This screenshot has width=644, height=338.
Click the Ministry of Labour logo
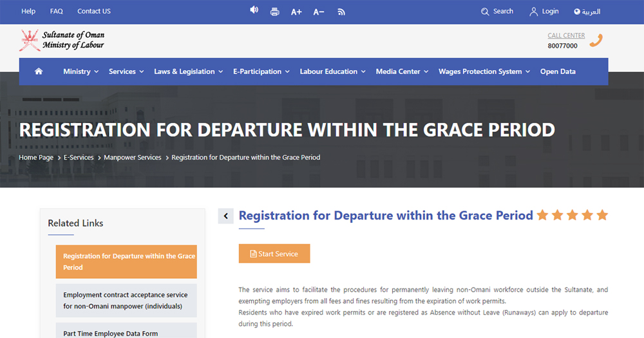[62, 41]
